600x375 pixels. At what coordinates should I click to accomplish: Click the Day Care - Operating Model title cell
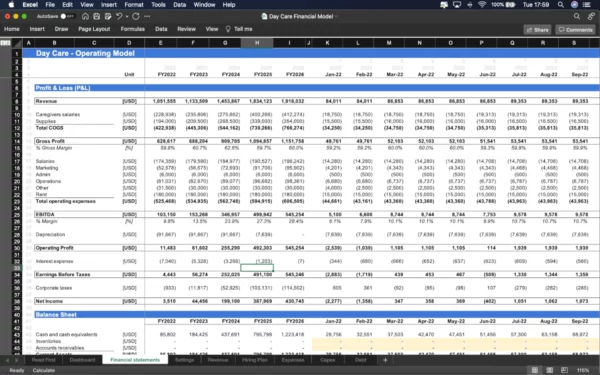click(x=85, y=53)
